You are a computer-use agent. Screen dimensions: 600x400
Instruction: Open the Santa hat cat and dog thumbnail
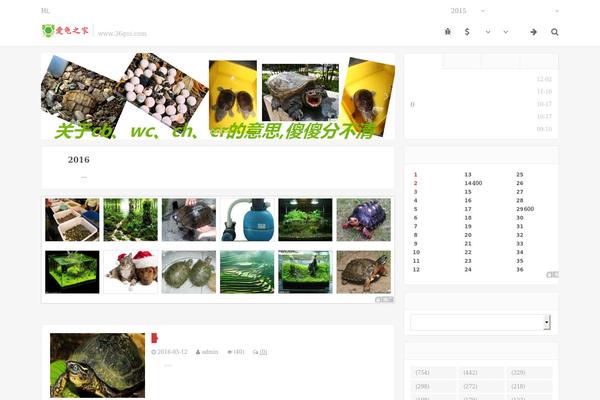click(x=130, y=272)
